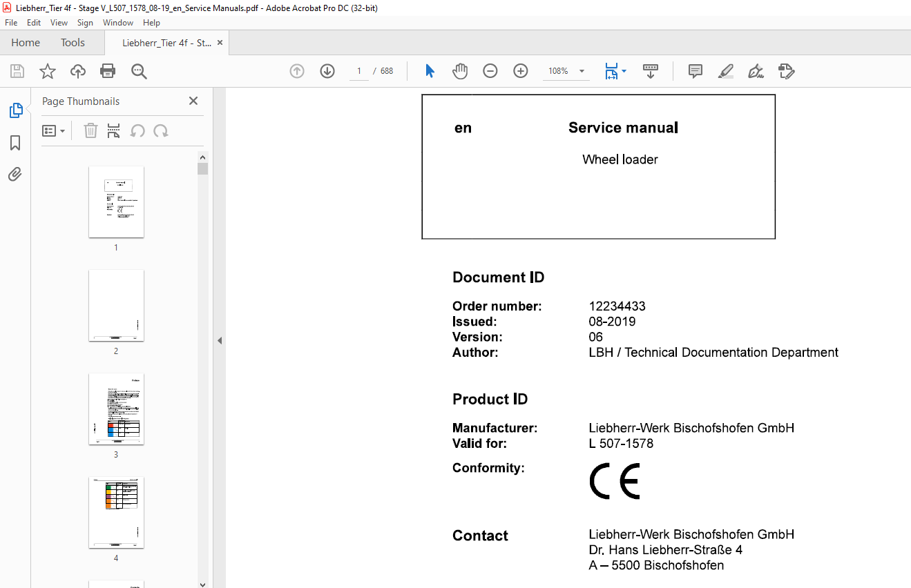Open the Sign document pen tool
The width and height of the screenshot is (911, 588).
756,71
